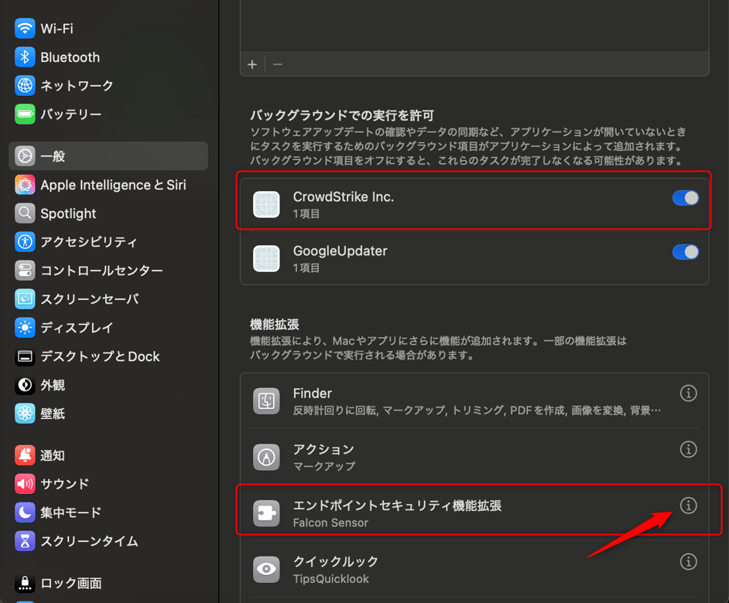The height and width of the screenshot is (603, 729).
Task: Select the ディスプレイ sun icon
Action: pyautogui.click(x=25, y=328)
